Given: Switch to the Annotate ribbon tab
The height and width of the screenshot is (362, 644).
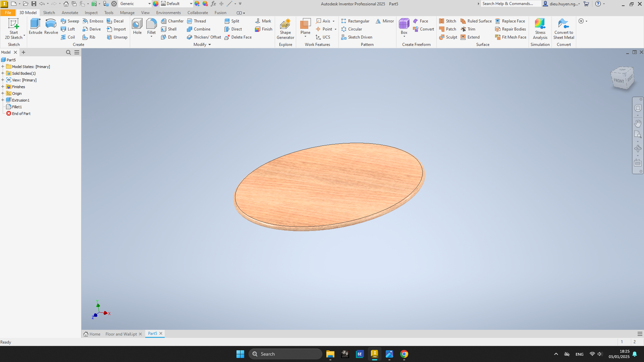Looking at the screenshot, I should point(70,13).
